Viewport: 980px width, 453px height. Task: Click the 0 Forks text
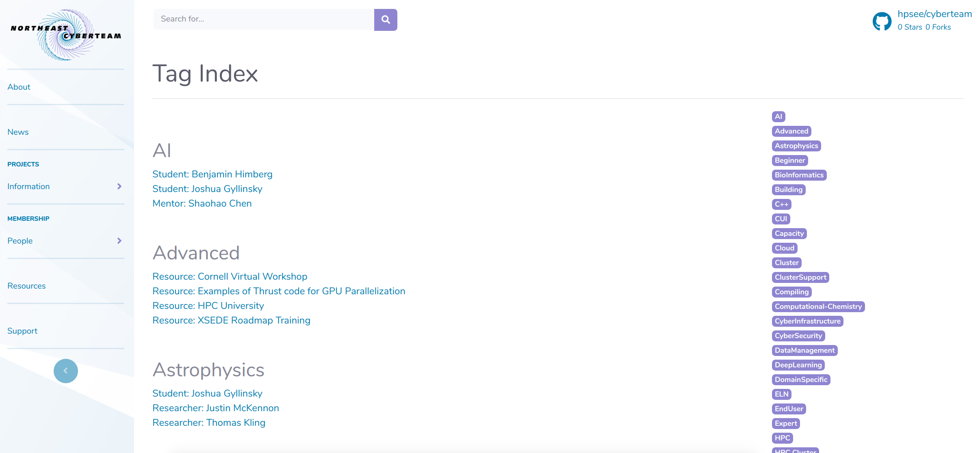point(938,27)
